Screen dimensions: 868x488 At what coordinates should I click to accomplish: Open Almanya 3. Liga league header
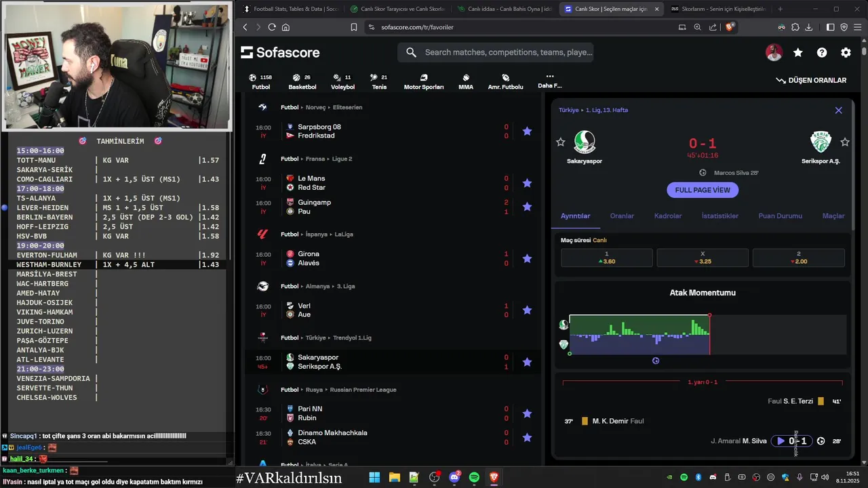318,286
